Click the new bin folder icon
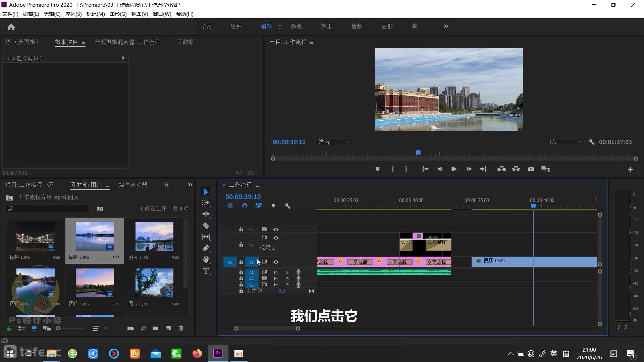Screen dimensions: 644x362 (156, 328)
